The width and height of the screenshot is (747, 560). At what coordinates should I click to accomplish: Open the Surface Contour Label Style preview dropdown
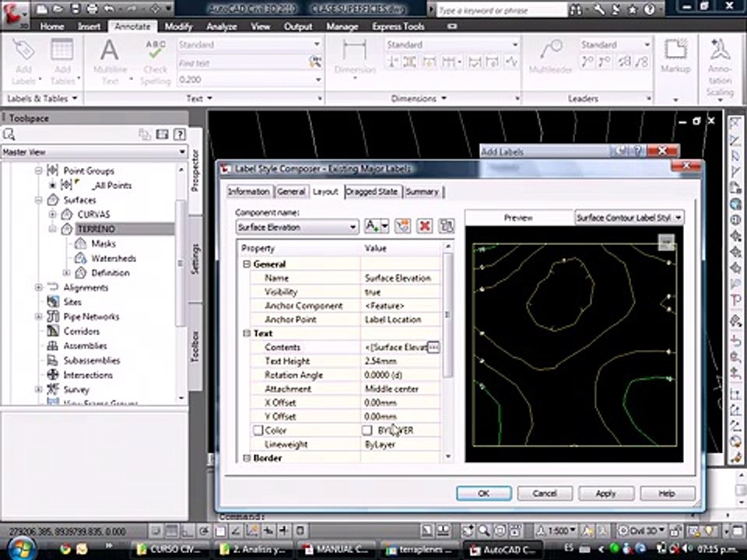tap(678, 218)
